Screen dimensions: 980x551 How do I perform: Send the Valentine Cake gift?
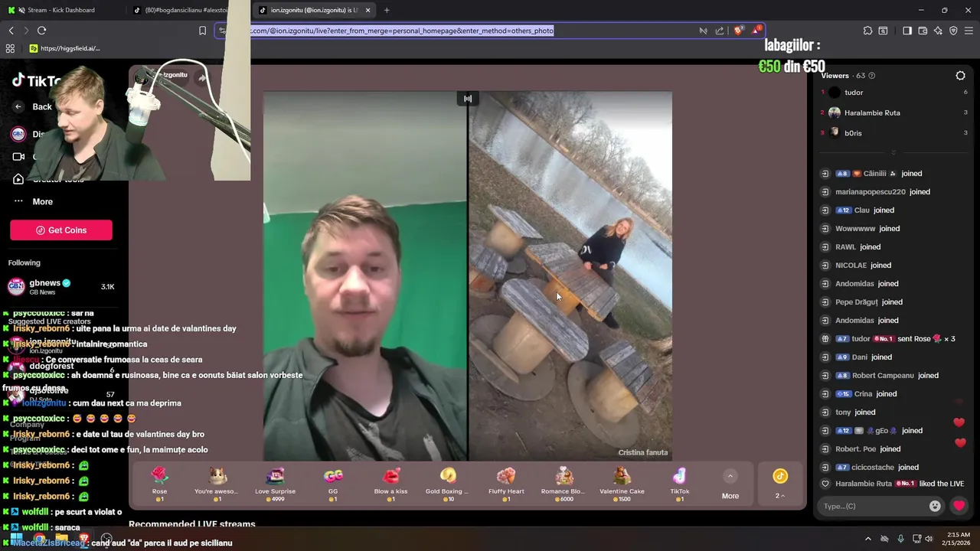tap(622, 483)
